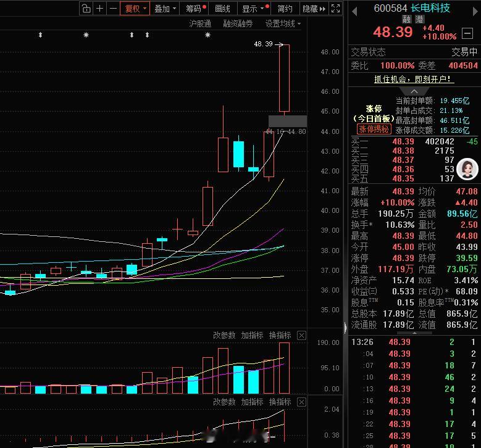The image size is (481, 448).
Task: Click the 沪股通 tag
Action: pos(200,23)
